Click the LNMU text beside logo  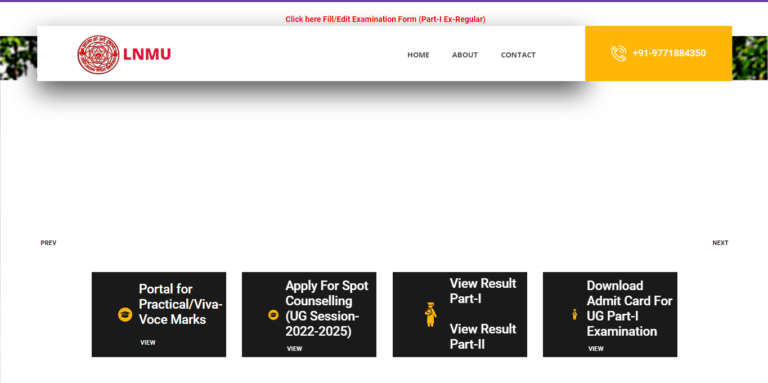[x=147, y=54]
